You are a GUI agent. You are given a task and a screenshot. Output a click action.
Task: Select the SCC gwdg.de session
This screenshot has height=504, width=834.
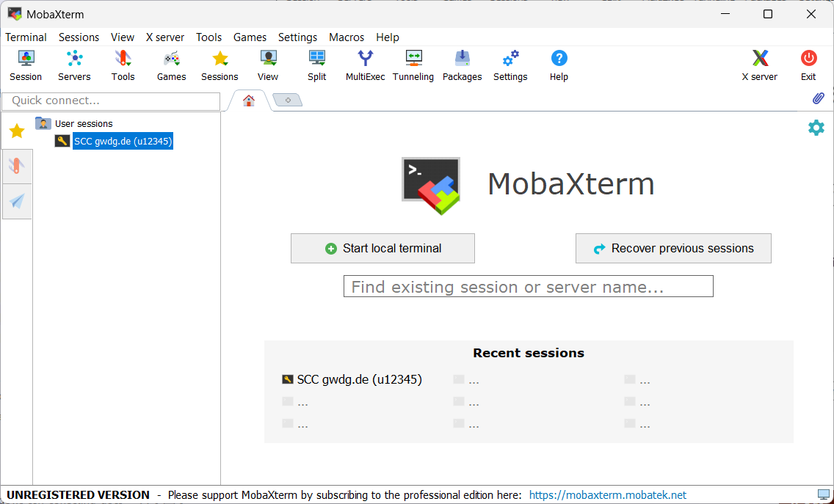coord(122,141)
